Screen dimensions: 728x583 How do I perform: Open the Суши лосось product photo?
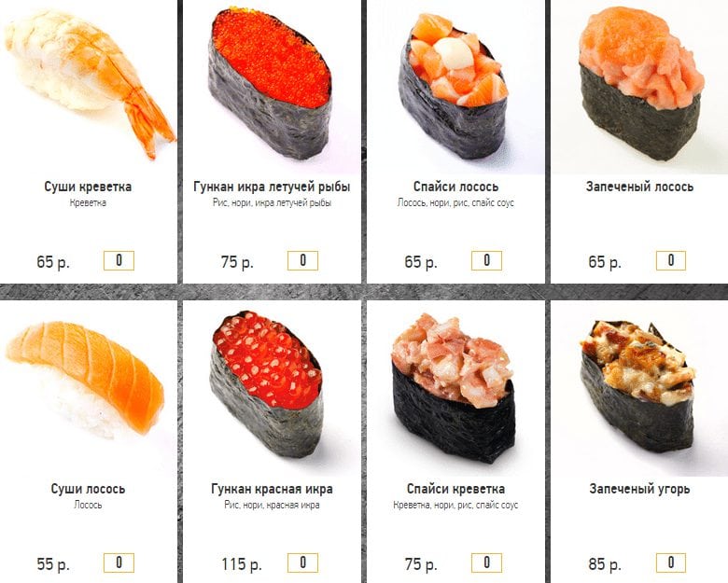point(89,389)
